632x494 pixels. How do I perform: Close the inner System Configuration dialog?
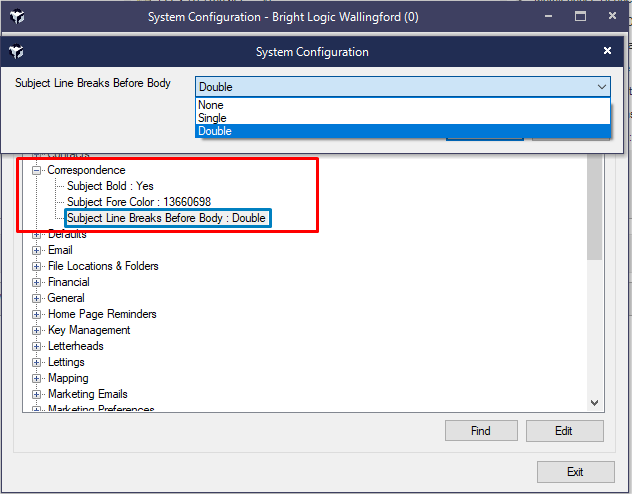coord(607,51)
